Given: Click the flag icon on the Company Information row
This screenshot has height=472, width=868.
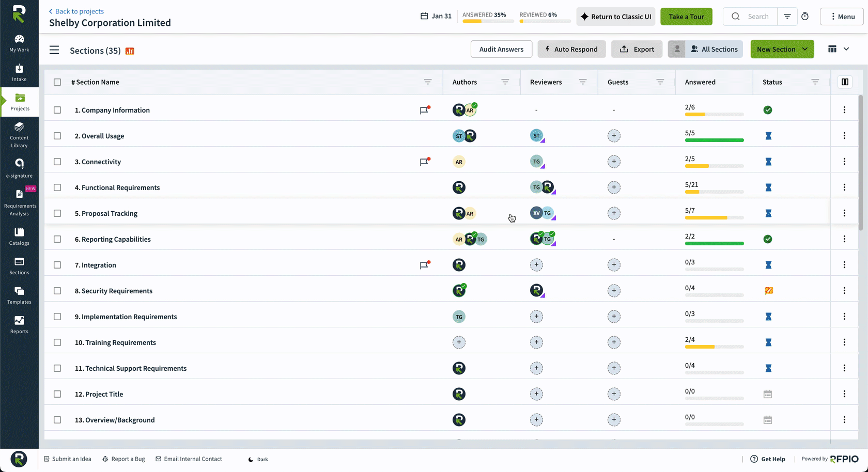Looking at the screenshot, I should [x=425, y=110].
